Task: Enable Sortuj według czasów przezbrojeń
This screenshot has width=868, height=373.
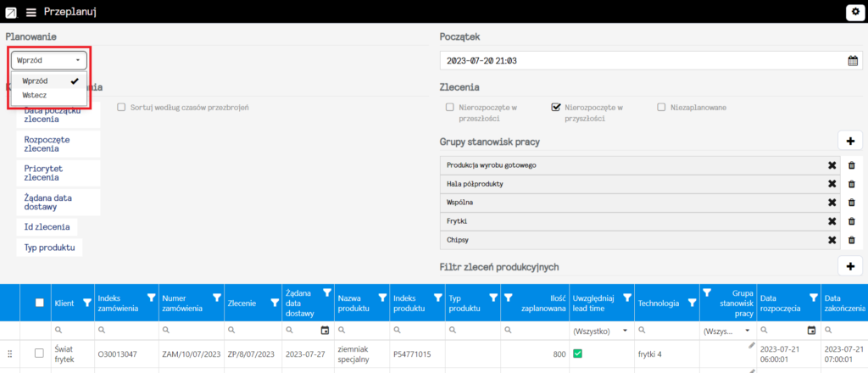Action: (x=121, y=108)
